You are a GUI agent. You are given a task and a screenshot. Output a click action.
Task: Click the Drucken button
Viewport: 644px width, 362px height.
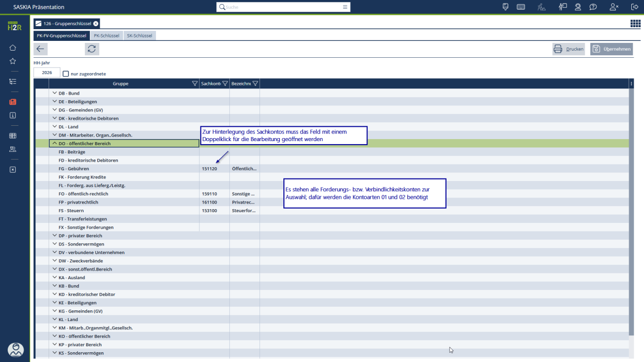click(x=568, y=49)
